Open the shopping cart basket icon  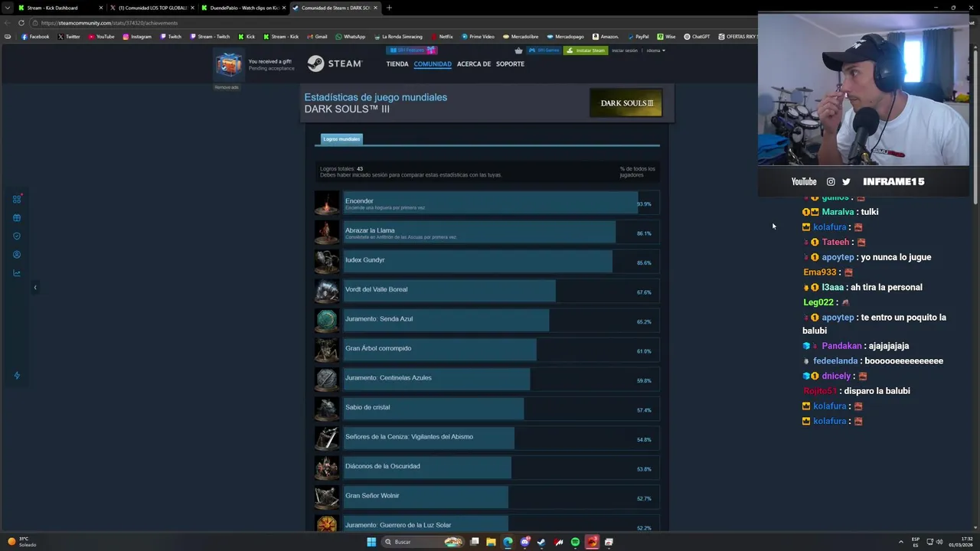pyautogui.click(x=518, y=51)
